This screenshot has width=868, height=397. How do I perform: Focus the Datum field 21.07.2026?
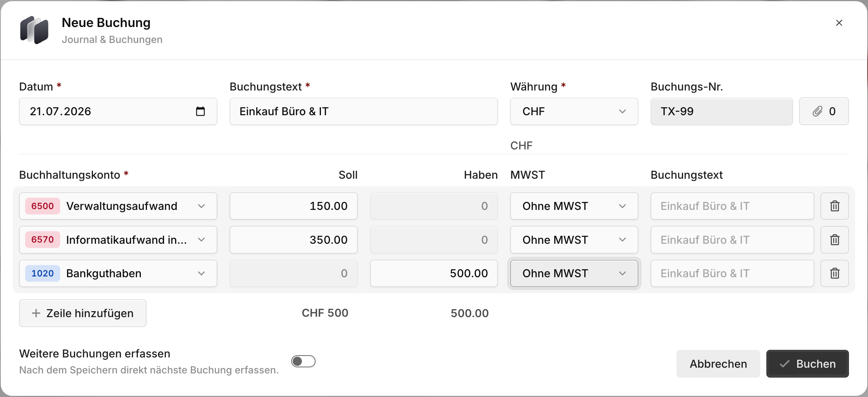pos(118,111)
